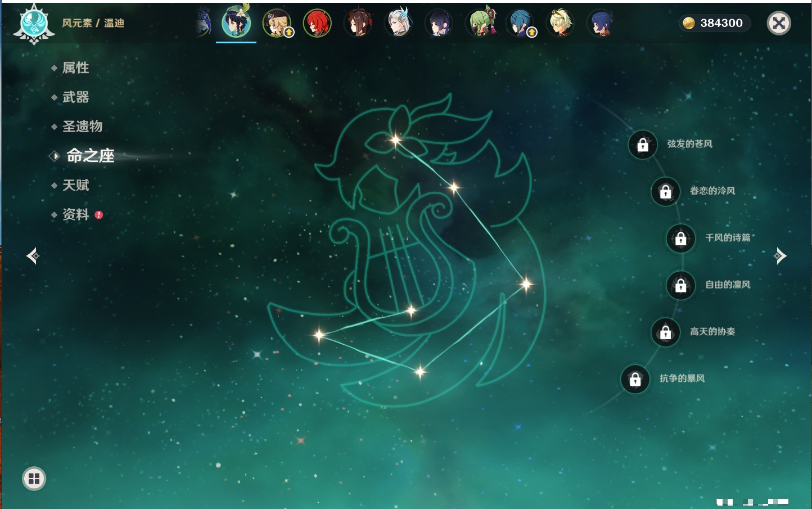
Task: Open the 天赋 talents page
Action: click(x=75, y=185)
